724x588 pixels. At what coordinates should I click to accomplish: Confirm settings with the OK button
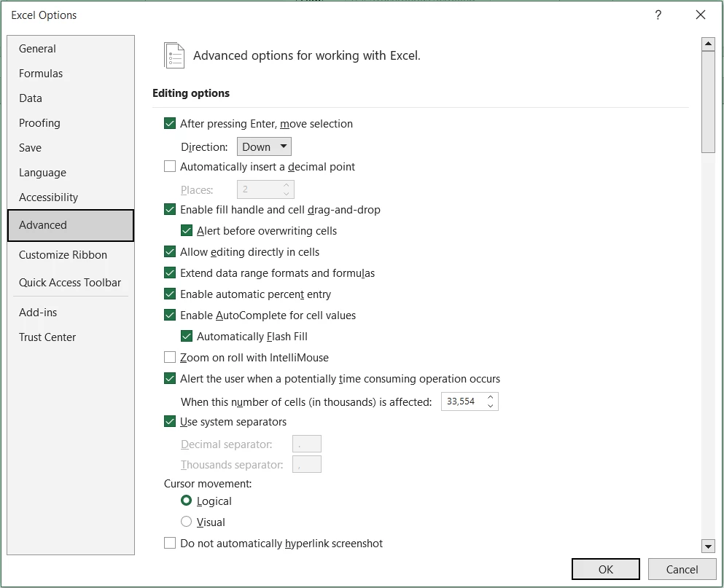606,569
